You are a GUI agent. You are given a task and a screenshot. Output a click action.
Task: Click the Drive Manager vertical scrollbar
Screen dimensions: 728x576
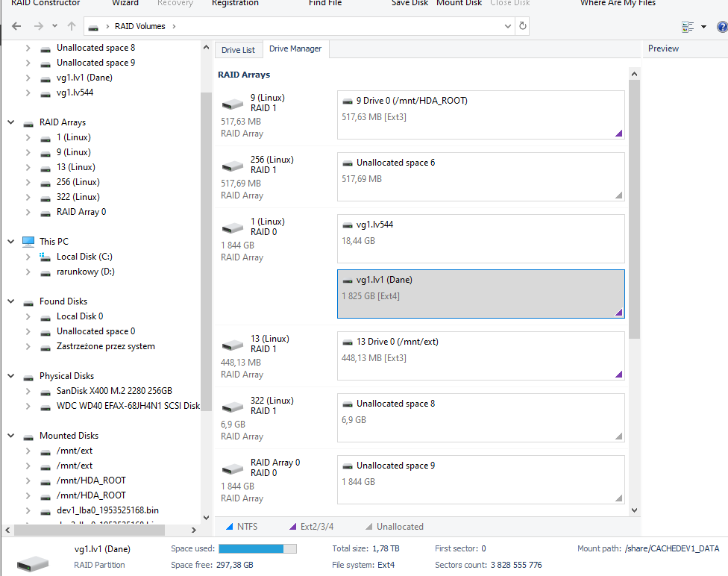634,209
